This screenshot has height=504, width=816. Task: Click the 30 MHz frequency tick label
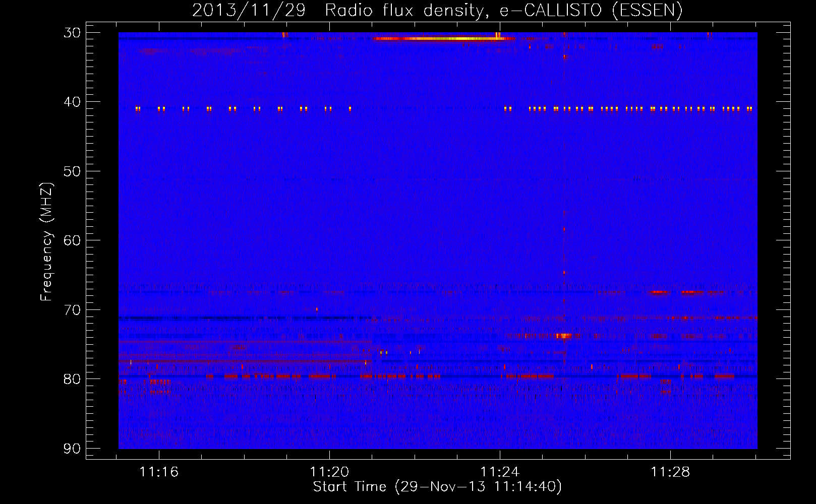coord(72,33)
